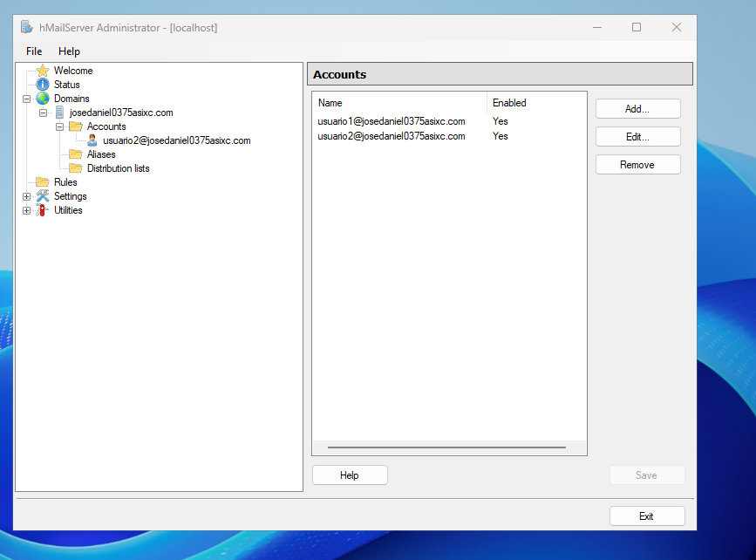Collapse the Accounts folder node
The height and width of the screenshot is (560, 756).
point(59,126)
